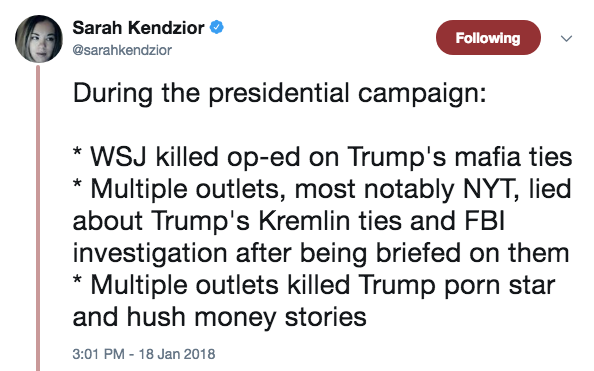Click the asterisk bullet before WSJ
Viewport: 594px width, 371px height.
coord(77,153)
